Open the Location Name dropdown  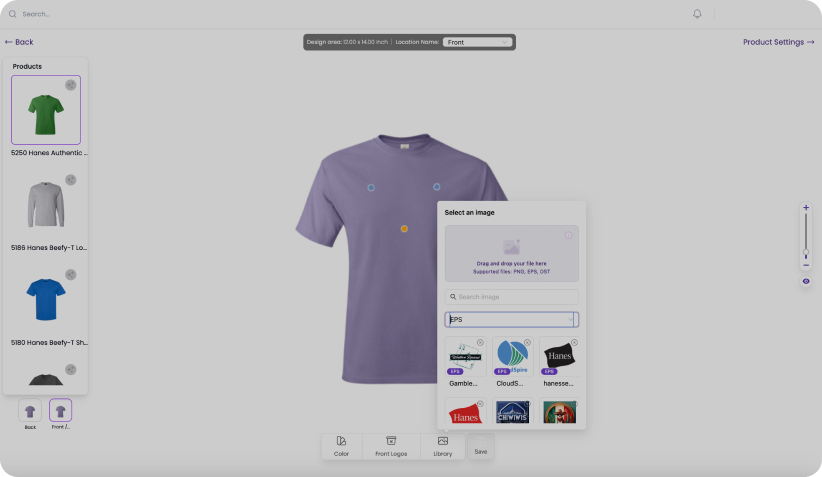[478, 42]
